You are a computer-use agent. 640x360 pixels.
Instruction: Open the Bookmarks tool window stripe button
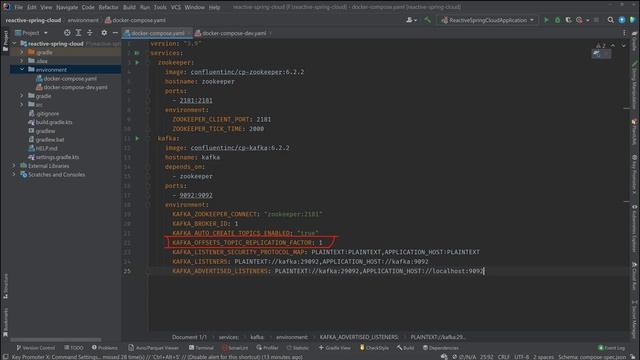[x=5, y=322]
